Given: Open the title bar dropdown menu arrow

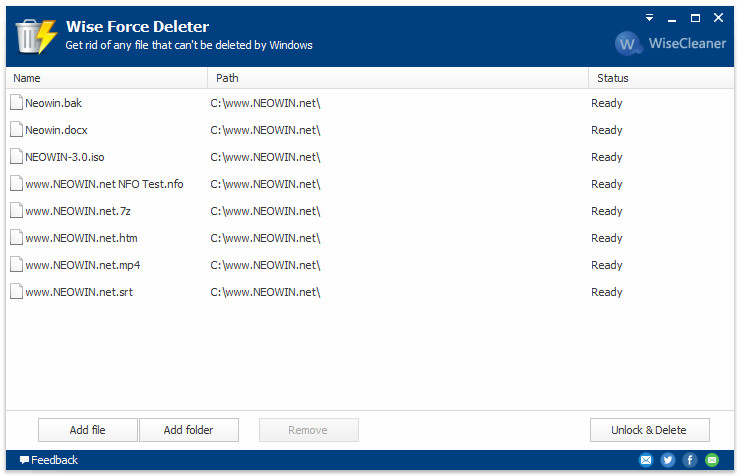Looking at the screenshot, I should 649,18.
